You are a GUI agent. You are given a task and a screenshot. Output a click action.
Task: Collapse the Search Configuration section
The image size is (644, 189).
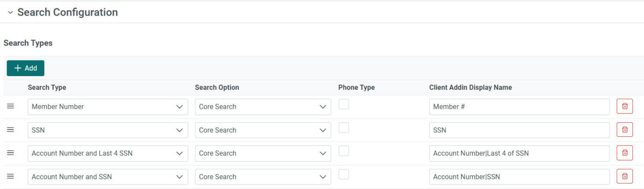pos(10,12)
